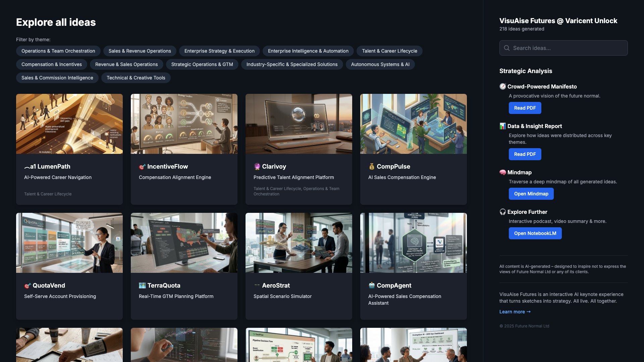This screenshot has width=644, height=362.
Task: Open the Clarivoy card image
Action: 299,124
